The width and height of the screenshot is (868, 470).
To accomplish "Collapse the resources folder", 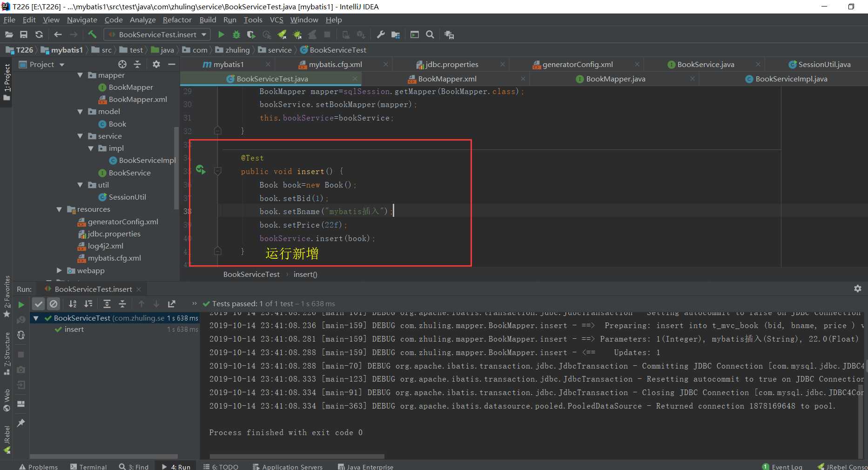I will [x=59, y=209].
